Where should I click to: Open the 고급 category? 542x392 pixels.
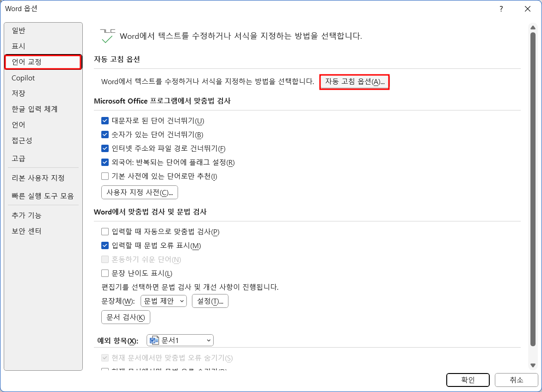(x=43, y=159)
